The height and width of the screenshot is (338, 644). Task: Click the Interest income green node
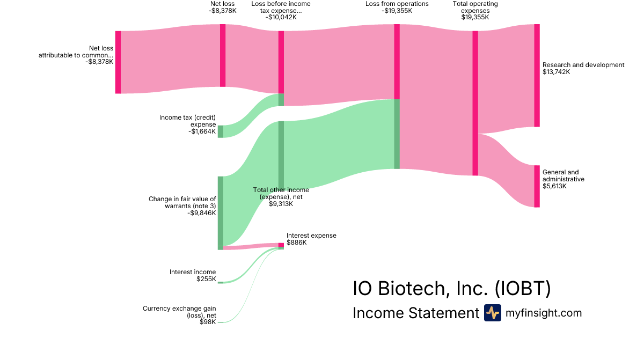[220, 282]
